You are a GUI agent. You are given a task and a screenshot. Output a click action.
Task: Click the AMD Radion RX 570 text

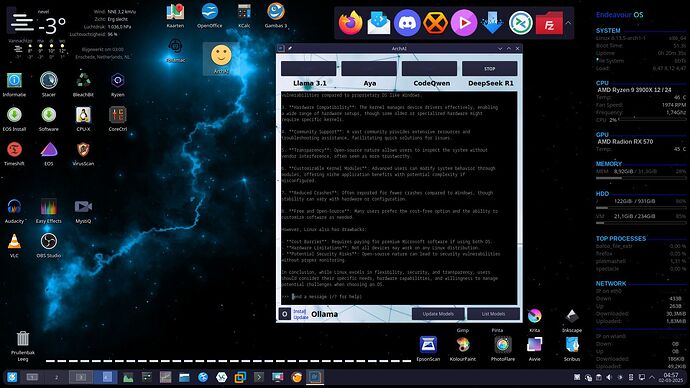625,142
